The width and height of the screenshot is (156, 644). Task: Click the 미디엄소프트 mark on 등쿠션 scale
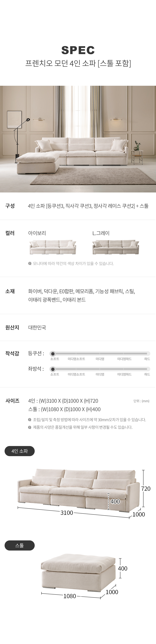click(x=76, y=359)
